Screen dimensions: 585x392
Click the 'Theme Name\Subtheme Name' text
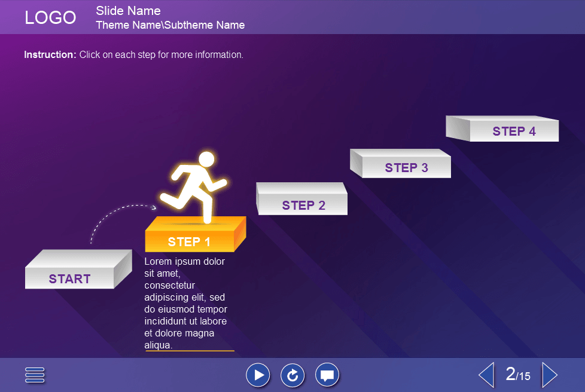tap(170, 25)
